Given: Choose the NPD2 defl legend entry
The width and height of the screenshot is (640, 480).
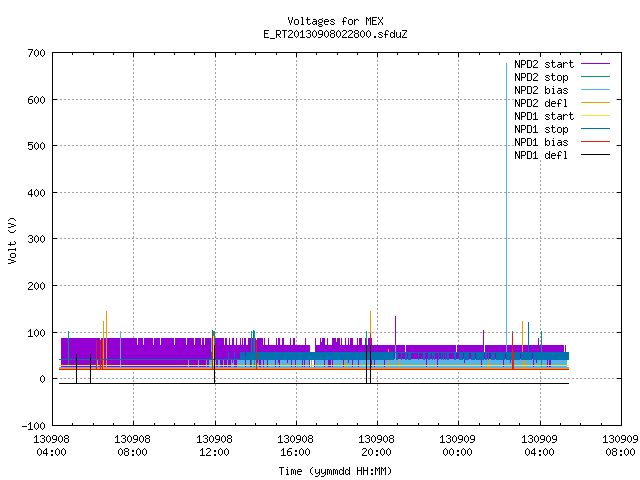Looking at the screenshot, I should pyautogui.click(x=541, y=103).
